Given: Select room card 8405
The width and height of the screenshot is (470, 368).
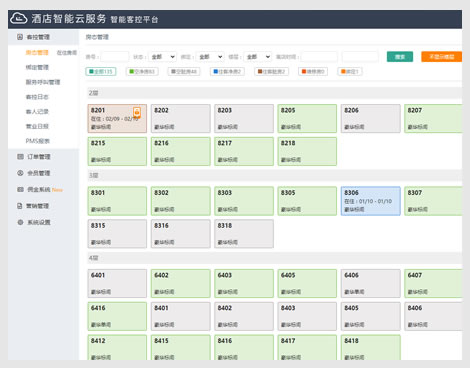Looking at the screenshot, I should pos(370,316).
